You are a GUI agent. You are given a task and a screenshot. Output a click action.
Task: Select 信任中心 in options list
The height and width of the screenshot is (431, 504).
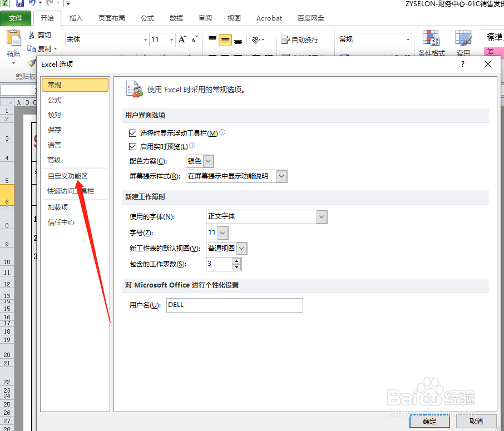pyautogui.click(x=75, y=222)
